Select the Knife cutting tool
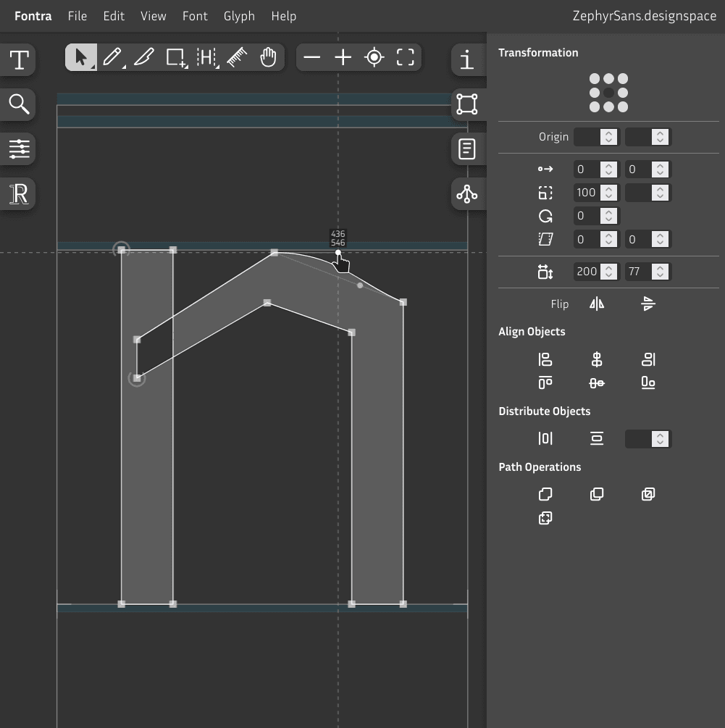Screen dimensions: 725x728 click(144, 57)
